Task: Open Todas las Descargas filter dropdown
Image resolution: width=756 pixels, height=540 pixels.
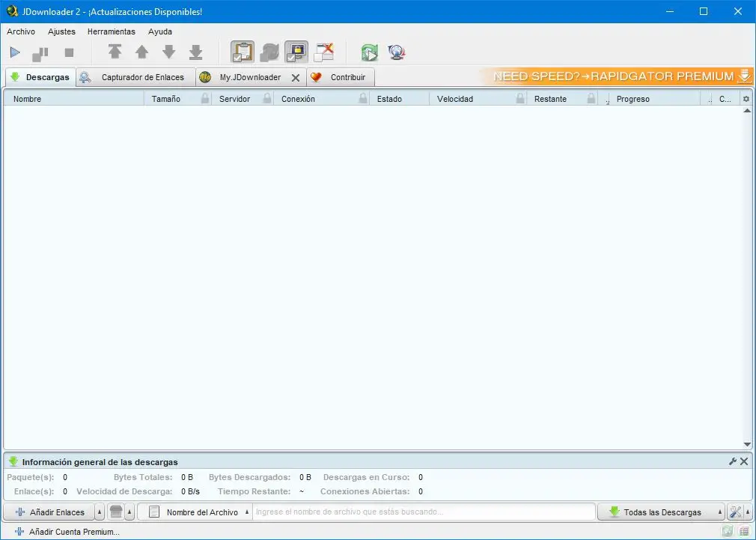Action: [661, 512]
